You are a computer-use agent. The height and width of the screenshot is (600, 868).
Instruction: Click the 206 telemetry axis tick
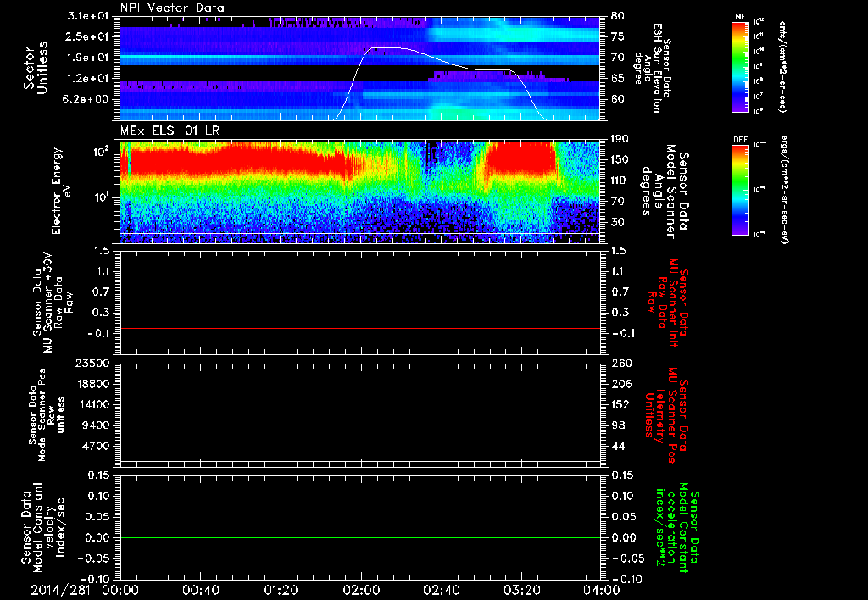pos(621,384)
